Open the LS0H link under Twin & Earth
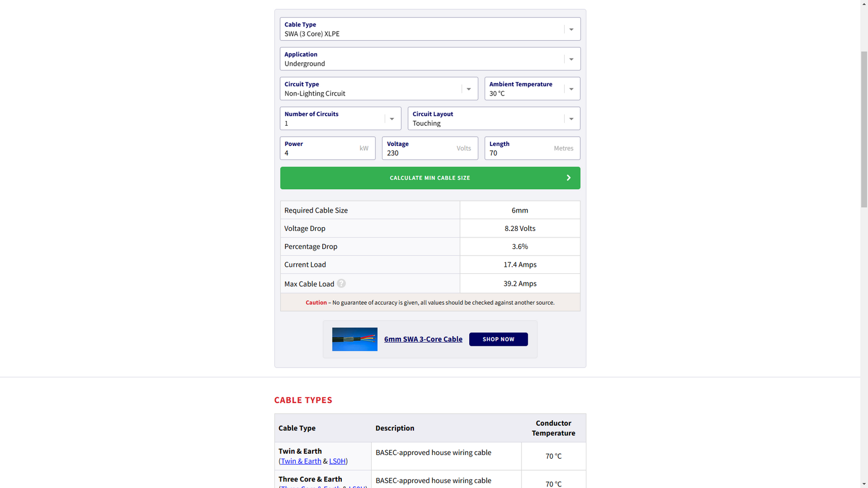The height and width of the screenshot is (488, 868). [x=337, y=461]
